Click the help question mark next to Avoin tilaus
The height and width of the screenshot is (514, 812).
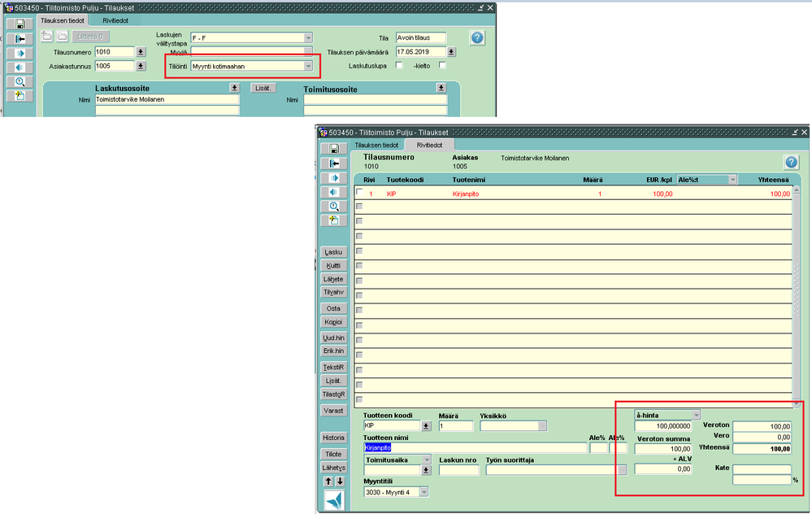coord(477,37)
